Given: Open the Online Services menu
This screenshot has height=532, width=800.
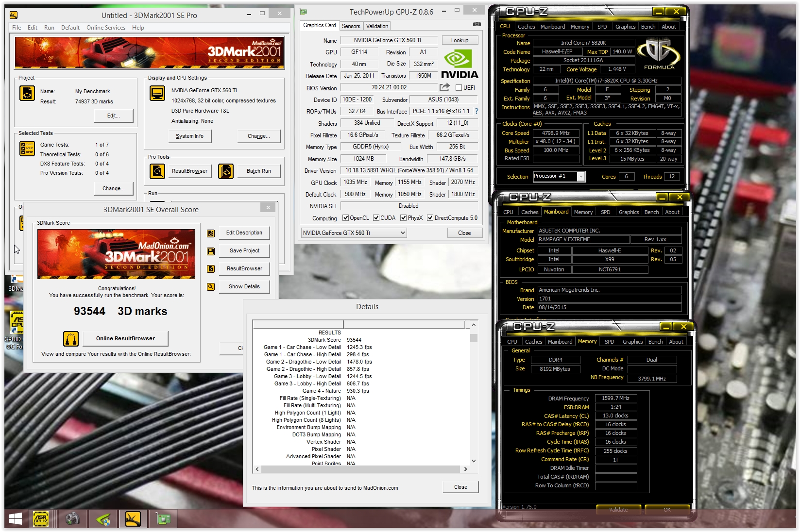Looking at the screenshot, I should [x=106, y=28].
